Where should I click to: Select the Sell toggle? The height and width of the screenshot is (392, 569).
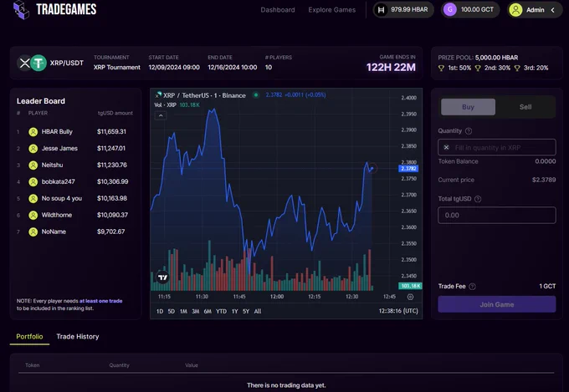point(525,107)
